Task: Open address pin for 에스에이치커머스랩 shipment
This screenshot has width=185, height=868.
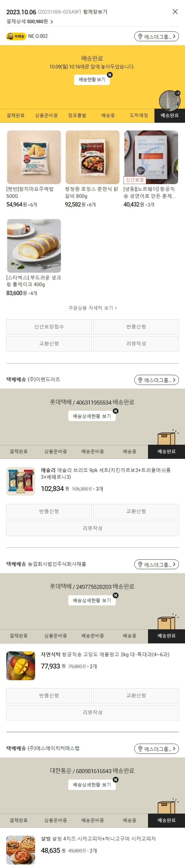Action: coord(156,748)
